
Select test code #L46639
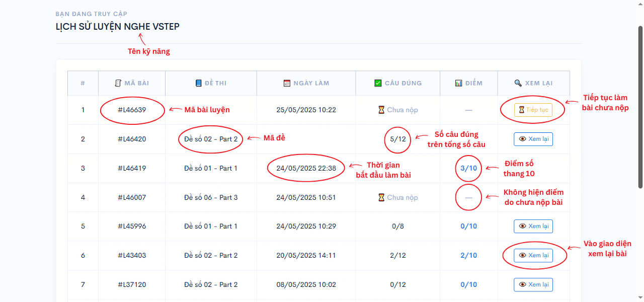coord(132,110)
